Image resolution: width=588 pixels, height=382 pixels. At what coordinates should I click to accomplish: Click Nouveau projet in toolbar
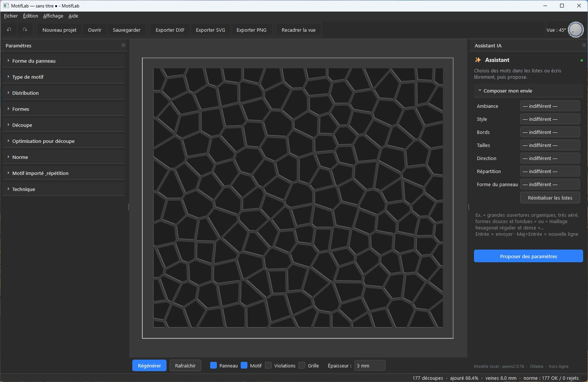60,30
